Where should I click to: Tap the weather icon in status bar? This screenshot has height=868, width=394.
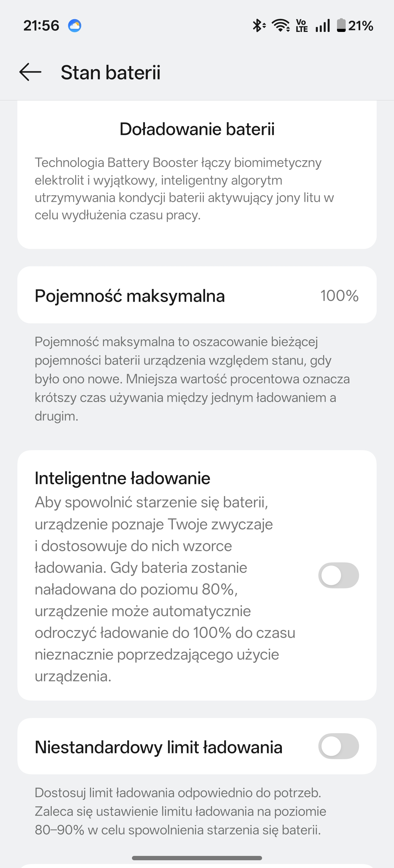coord(74,26)
